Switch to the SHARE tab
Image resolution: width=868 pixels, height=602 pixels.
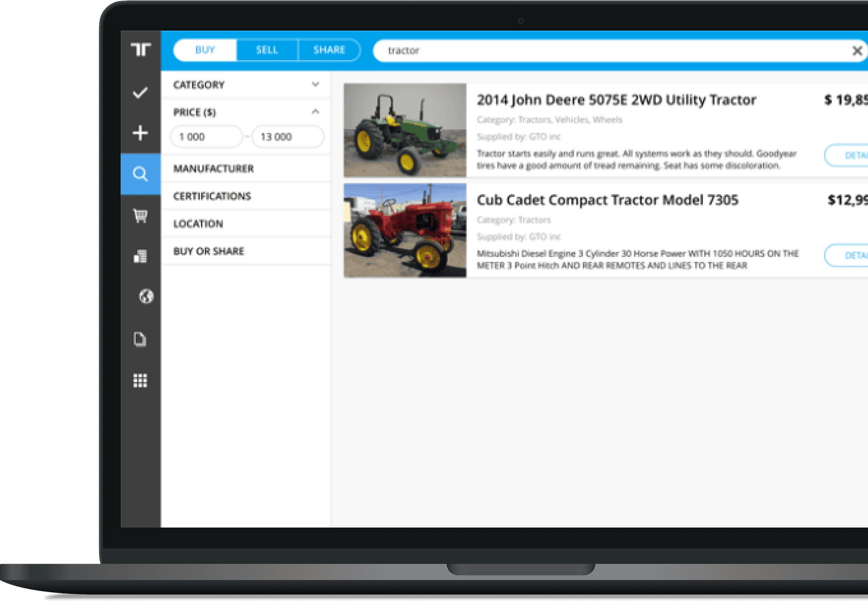(329, 50)
